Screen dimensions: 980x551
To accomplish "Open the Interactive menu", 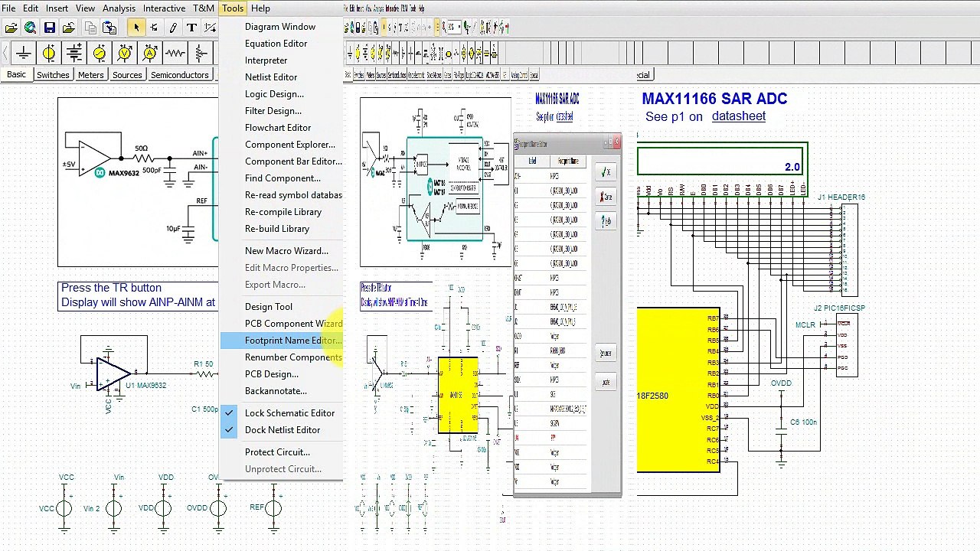I will (x=164, y=8).
